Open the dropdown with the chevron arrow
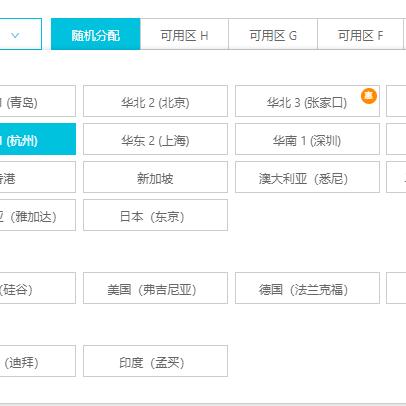This screenshot has width=406, height=406. click(20, 34)
